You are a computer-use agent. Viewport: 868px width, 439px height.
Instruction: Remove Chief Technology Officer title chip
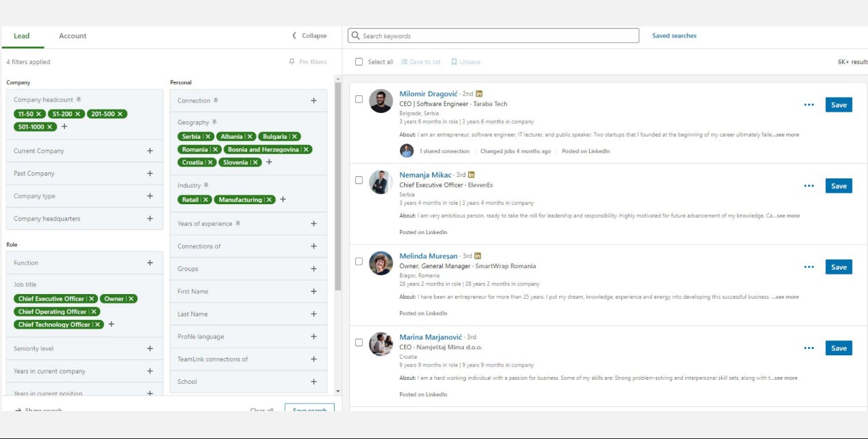(98, 325)
